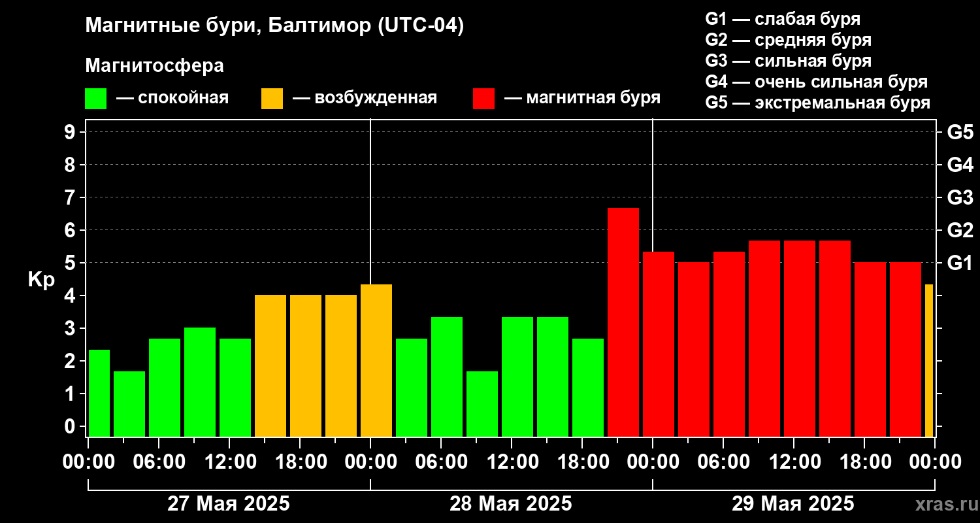
Task: Click the green bar reaching Kp 3 on 27 May
Action: (x=200, y=382)
